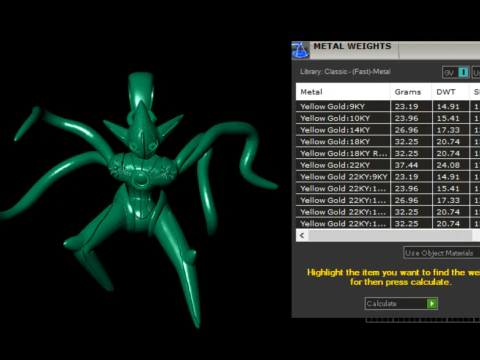Click grams value 32.25 for Yellow Gold:18KY

[406, 142]
